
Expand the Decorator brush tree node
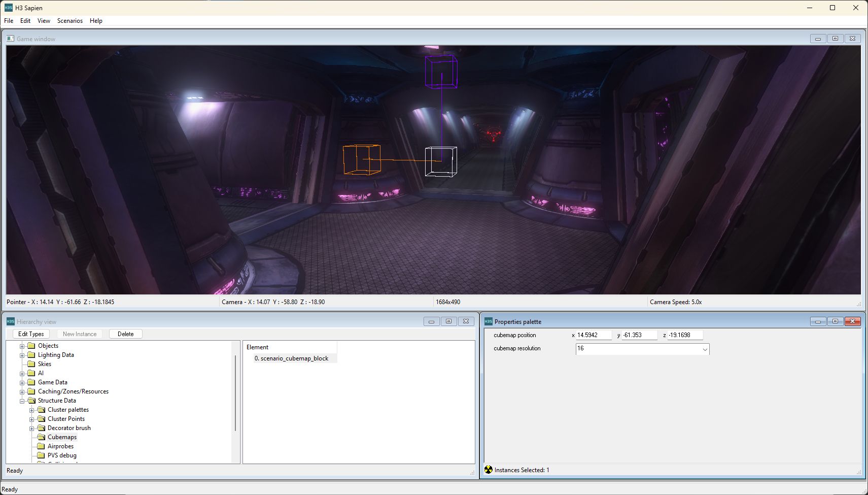click(x=32, y=428)
